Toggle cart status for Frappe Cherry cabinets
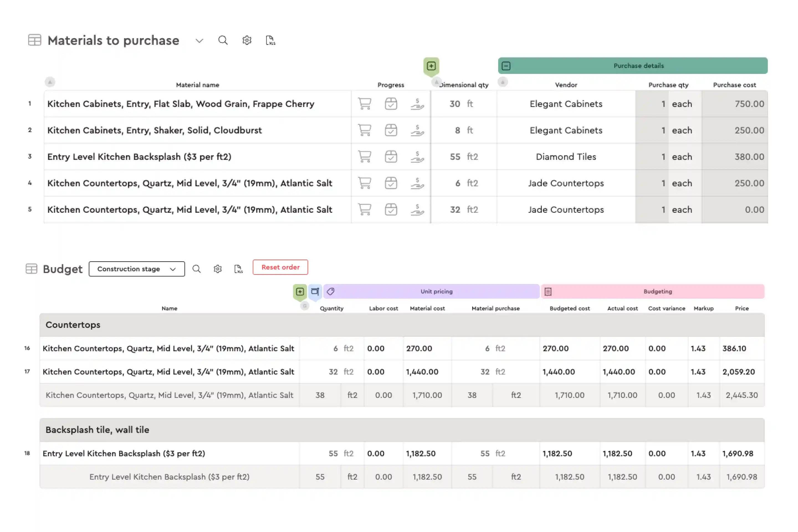This screenshot has width=798, height=532. click(365, 104)
